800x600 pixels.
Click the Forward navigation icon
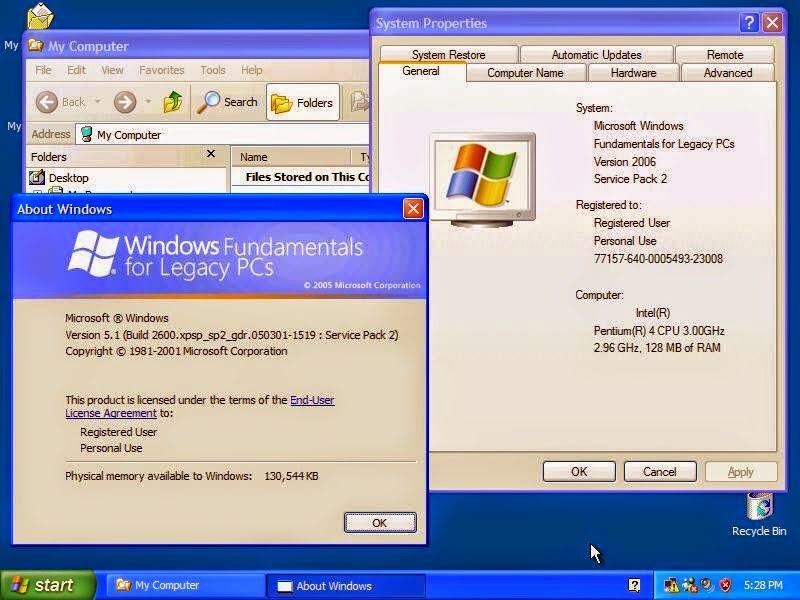coord(122,101)
